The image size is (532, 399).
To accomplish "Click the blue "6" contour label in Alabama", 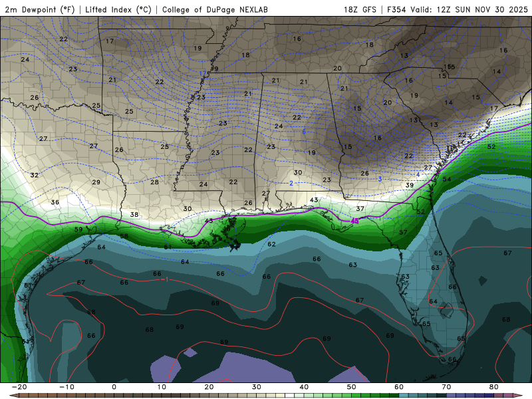I will coord(304,132).
